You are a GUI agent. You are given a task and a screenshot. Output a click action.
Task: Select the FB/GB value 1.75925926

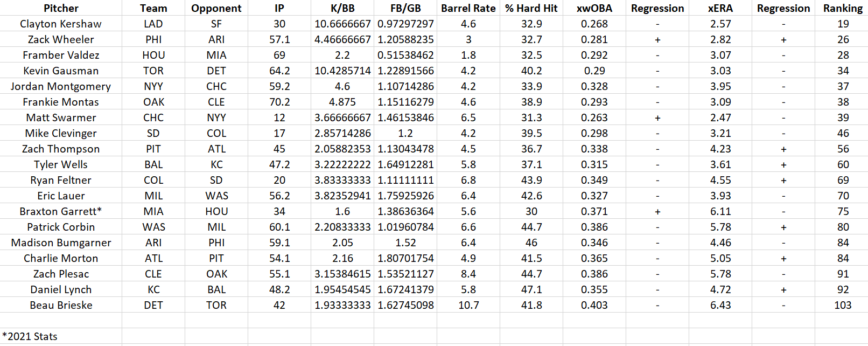coord(405,196)
